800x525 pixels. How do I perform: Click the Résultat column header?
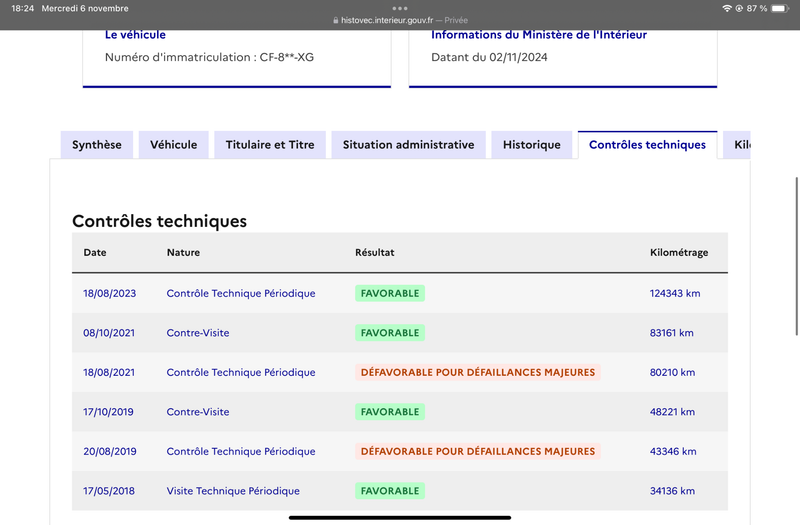pos(374,252)
